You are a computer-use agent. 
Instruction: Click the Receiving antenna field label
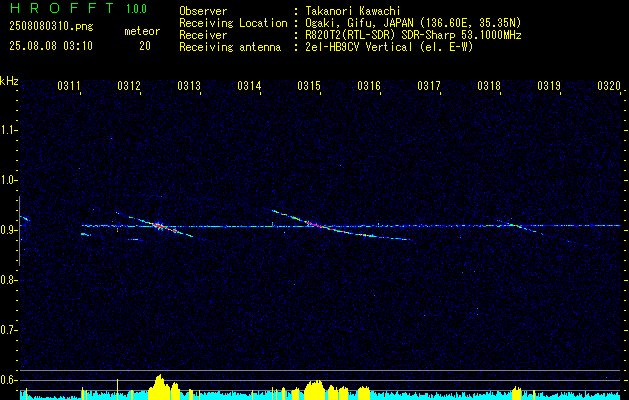(x=230, y=47)
